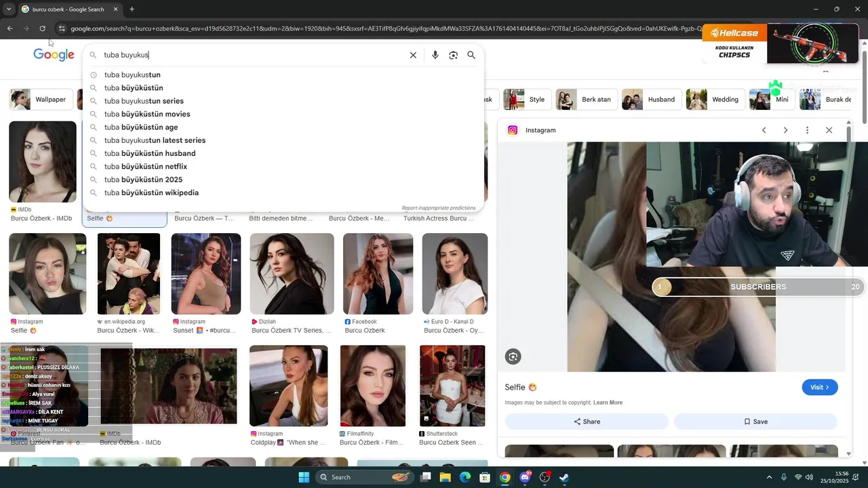The width and height of the screenshot is (868, 488).
Task: Filter images by the Wallpaper chip
Action: (39, 100)
